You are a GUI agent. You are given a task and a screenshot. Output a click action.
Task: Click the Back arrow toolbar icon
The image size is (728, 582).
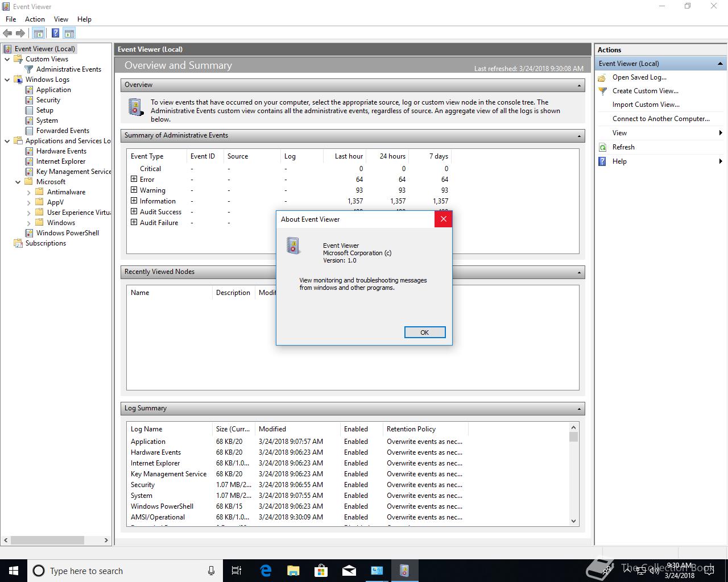[7, 34]
